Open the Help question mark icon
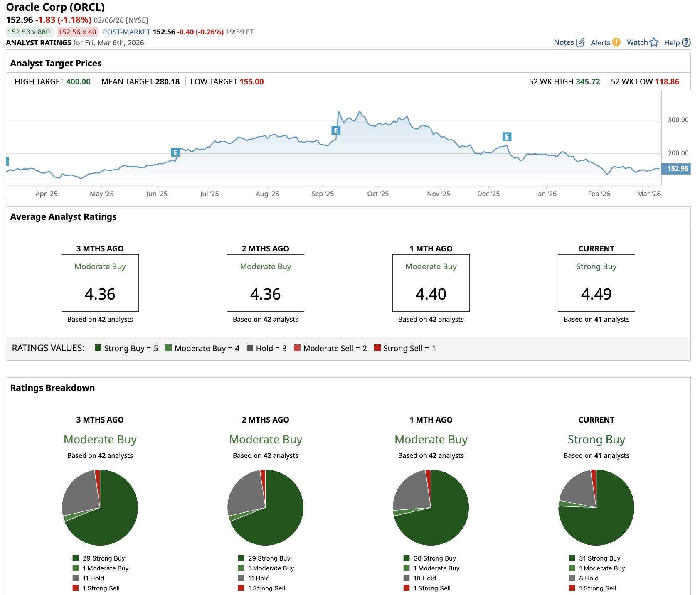This screenshot has width=700, height=595. pyautogui.click(x=686, y=42)
